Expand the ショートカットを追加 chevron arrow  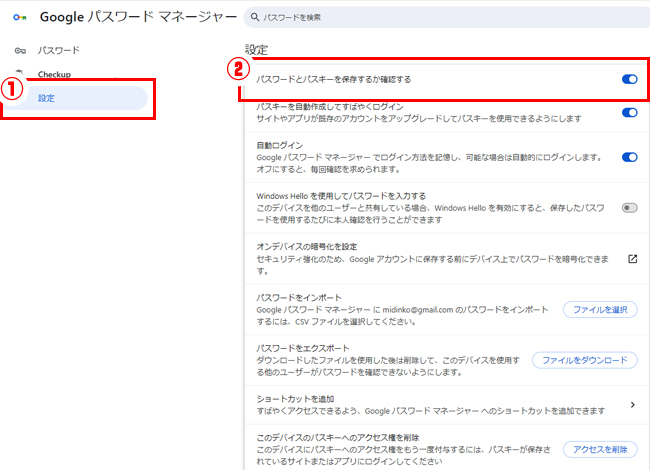[x=632, y=405]
